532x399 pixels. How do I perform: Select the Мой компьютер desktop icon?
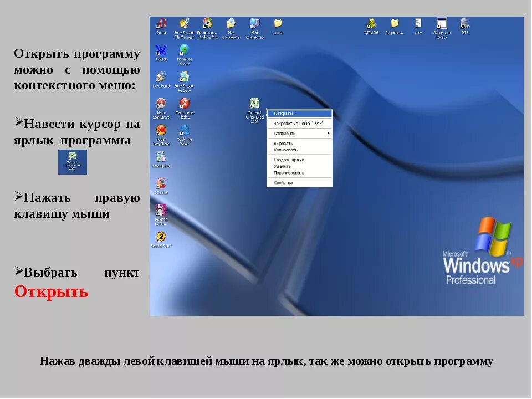coord(254,28)
